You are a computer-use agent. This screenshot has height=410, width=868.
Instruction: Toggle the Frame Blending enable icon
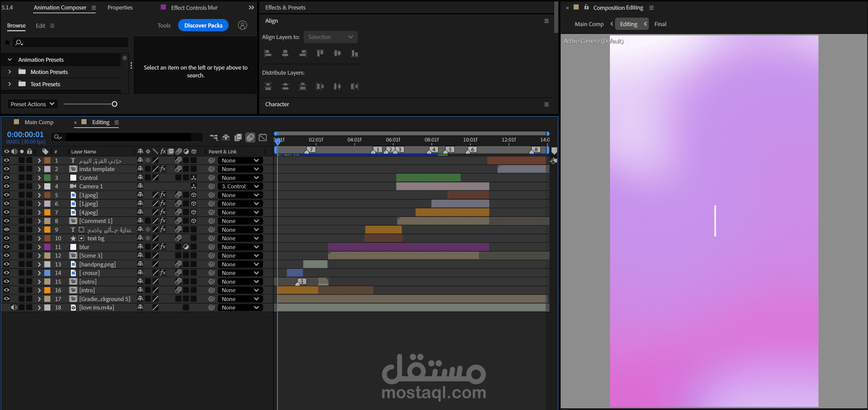tap(238, 137)
